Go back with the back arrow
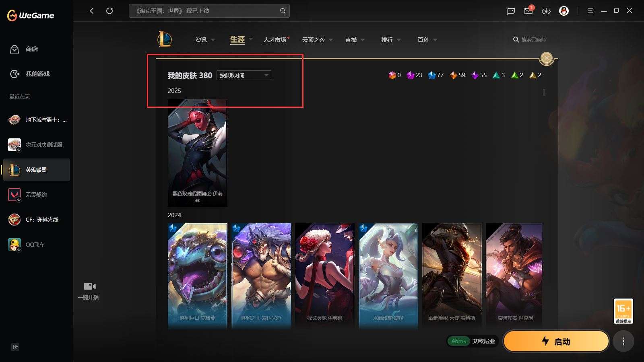Image resolution: width=644 pixels, height=362 pixels. tap(92, 11)
